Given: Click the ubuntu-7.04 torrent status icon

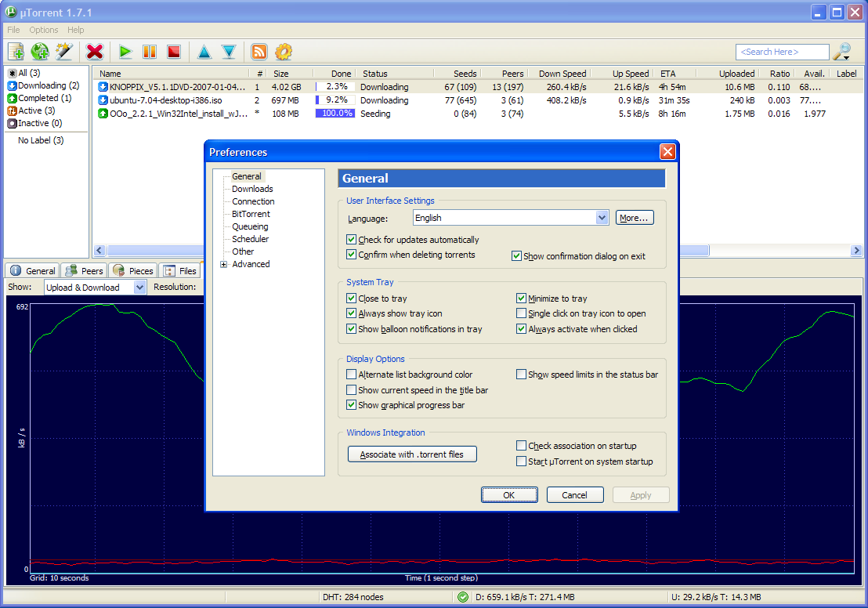Looking at the screenshot, I should [103, 100].
